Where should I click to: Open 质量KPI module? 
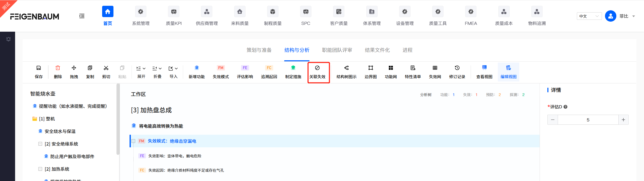174,16
